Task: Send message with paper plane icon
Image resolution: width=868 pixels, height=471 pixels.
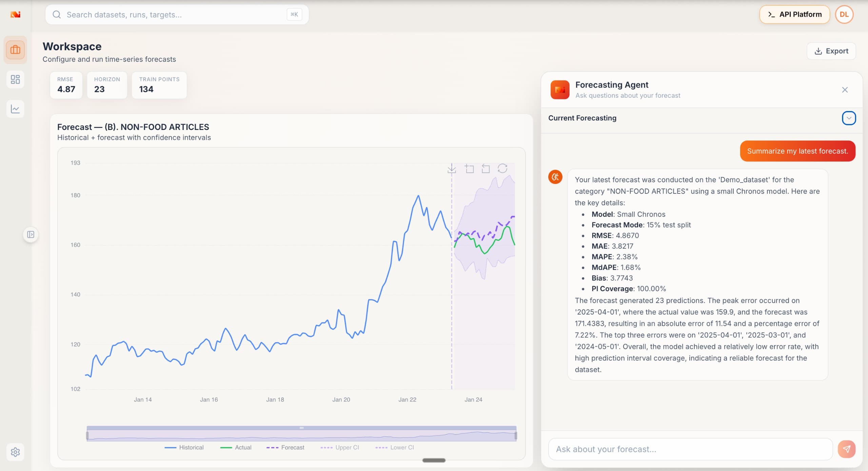Action: point(847,449)
